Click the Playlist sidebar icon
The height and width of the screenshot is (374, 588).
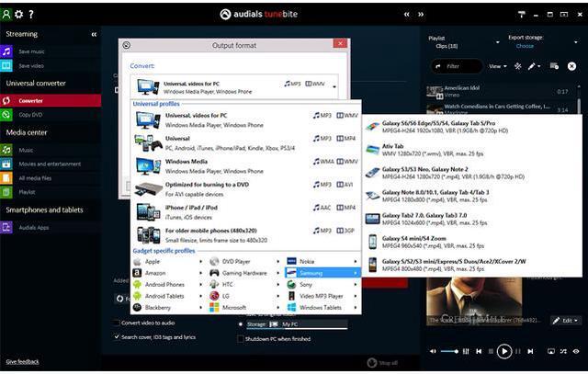click(x=6, y=192)
